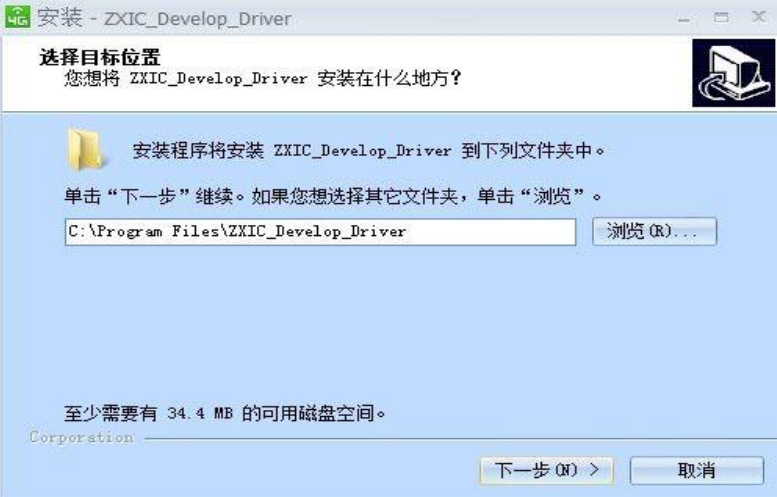Click the subtitle asking 安装在什么地方？
Viewport: 777px width, 497px height.
262,78
